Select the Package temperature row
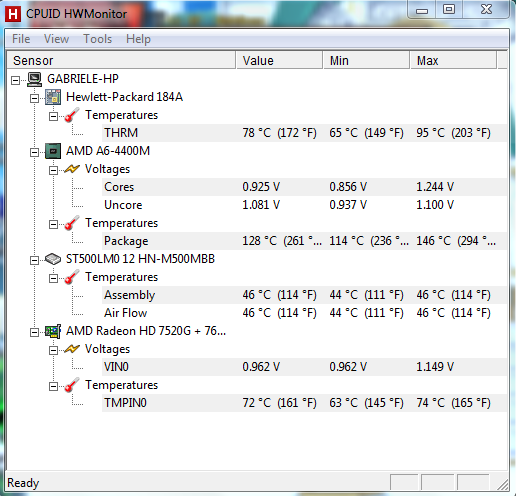This screenshot has height=496, width=516. (x=304, y=241)
